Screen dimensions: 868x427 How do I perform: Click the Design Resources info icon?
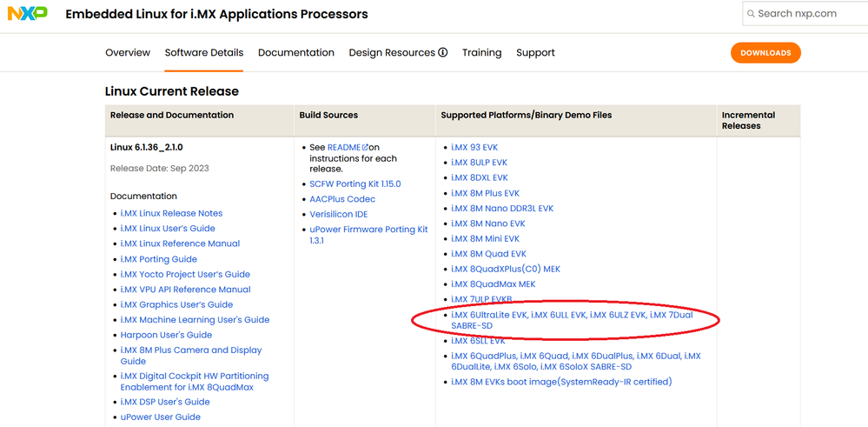tap(443, 53)
